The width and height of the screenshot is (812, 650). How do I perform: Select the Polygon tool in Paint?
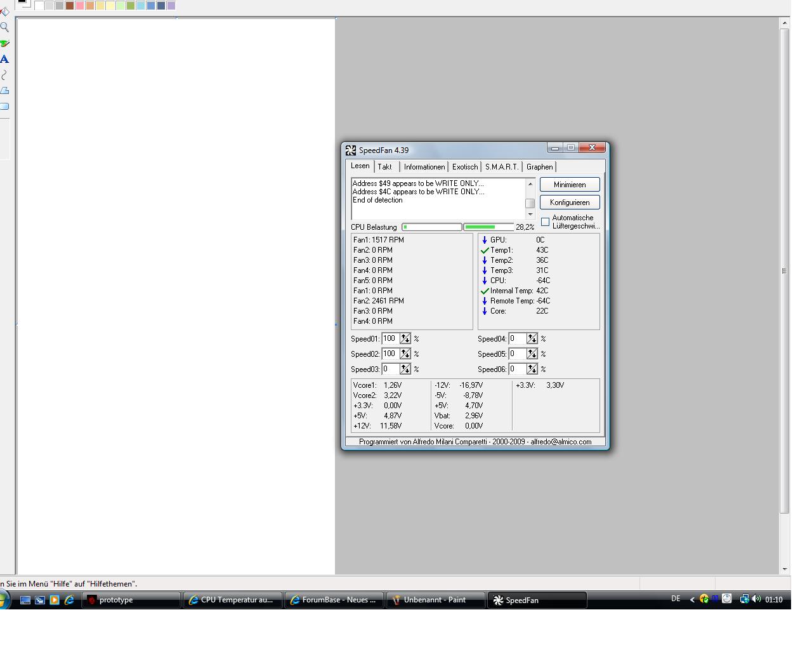coord(4,91)
